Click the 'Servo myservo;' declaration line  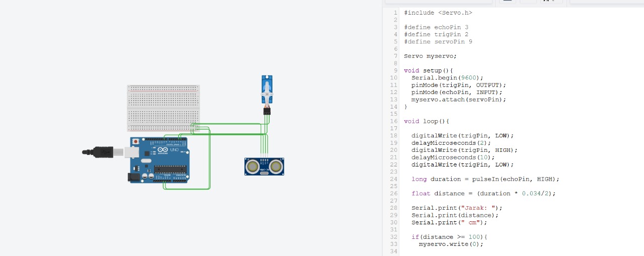pos(430,56)
